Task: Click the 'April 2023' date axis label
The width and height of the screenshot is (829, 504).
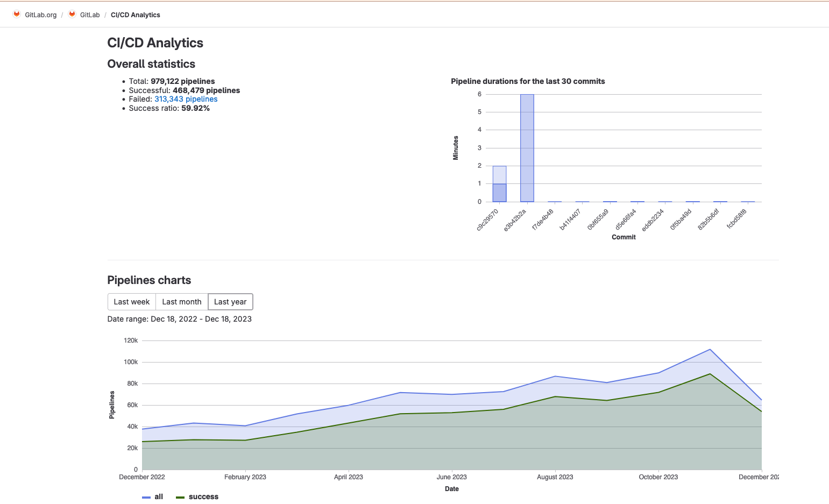Action: coord(349,477)
